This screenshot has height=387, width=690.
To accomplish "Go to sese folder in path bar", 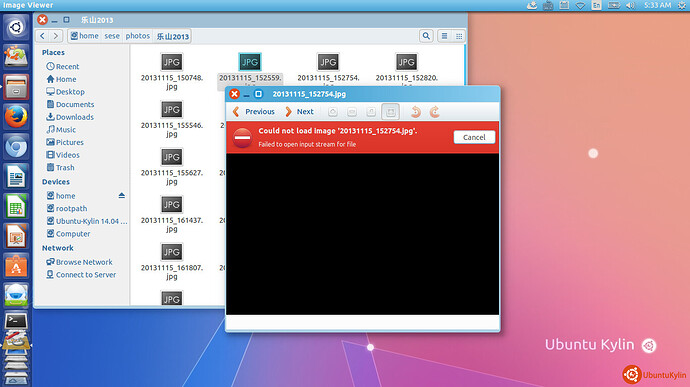I will tap(112, 36).
